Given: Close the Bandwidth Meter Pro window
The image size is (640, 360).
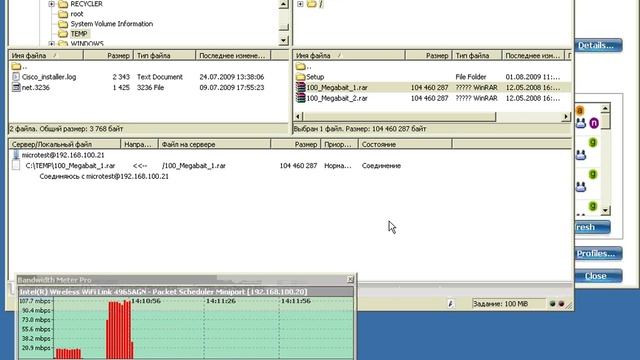Looking at the screenshot, I should point(350,279).
